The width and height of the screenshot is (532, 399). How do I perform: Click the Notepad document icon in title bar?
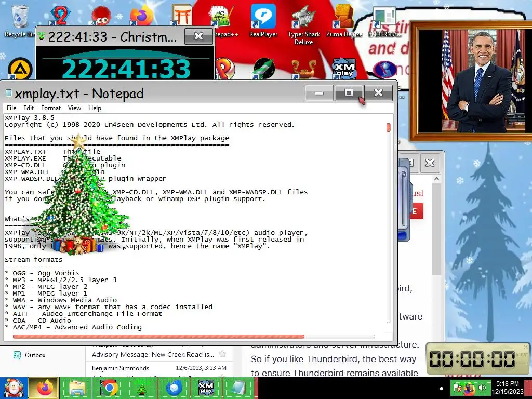click(8, 93)
